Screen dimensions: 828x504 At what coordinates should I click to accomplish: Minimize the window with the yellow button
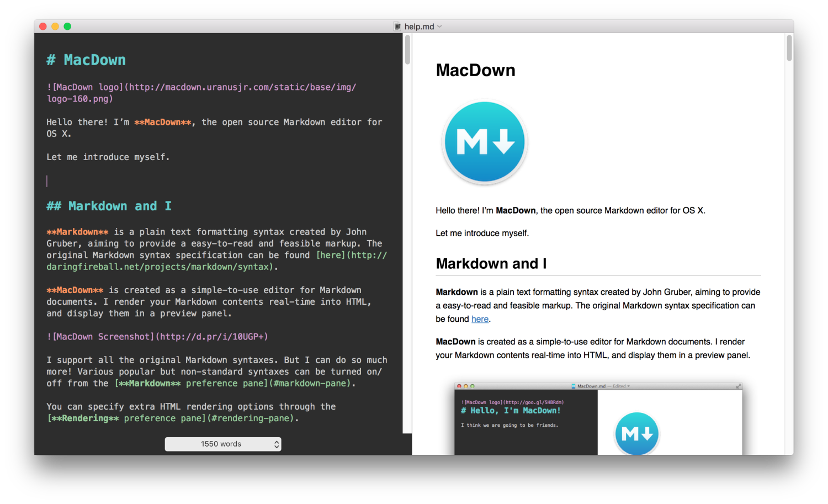pyautogui.click(x=55, y=26)
